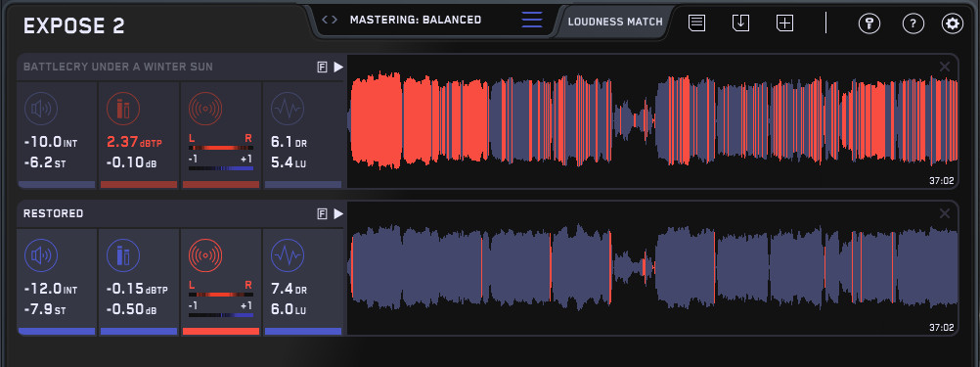
Task: Click the -10.0 INT loudness value
Action: (x=51, y=143)
